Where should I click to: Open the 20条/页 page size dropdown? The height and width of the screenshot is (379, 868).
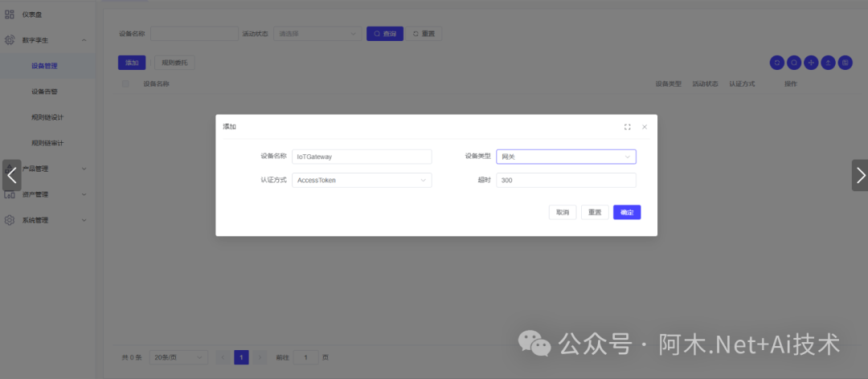(x=178, y=357)
